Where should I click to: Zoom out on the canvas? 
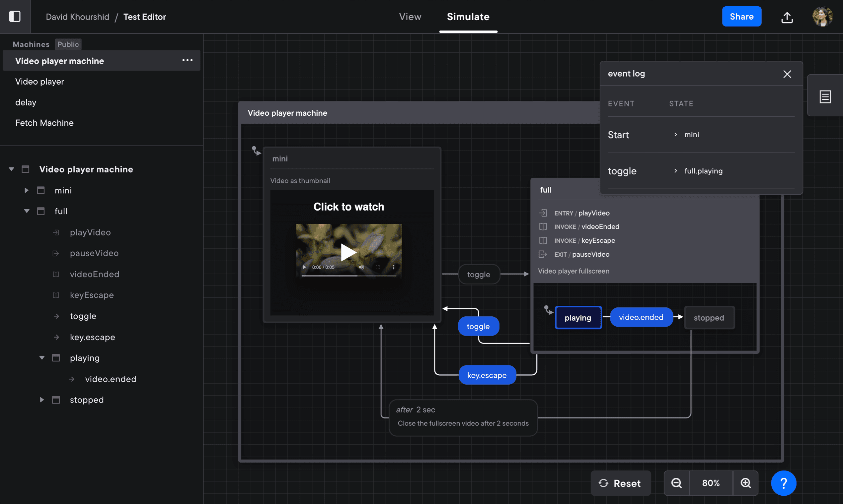point(676,482)
